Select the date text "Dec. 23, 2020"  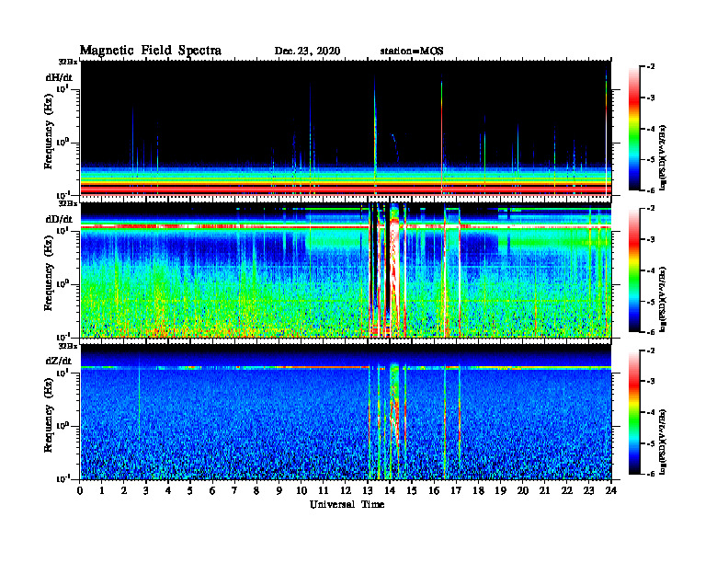pos(307,52)
